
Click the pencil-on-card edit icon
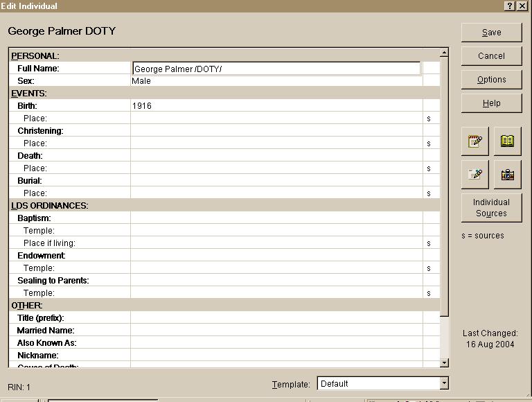click(475, 175)
